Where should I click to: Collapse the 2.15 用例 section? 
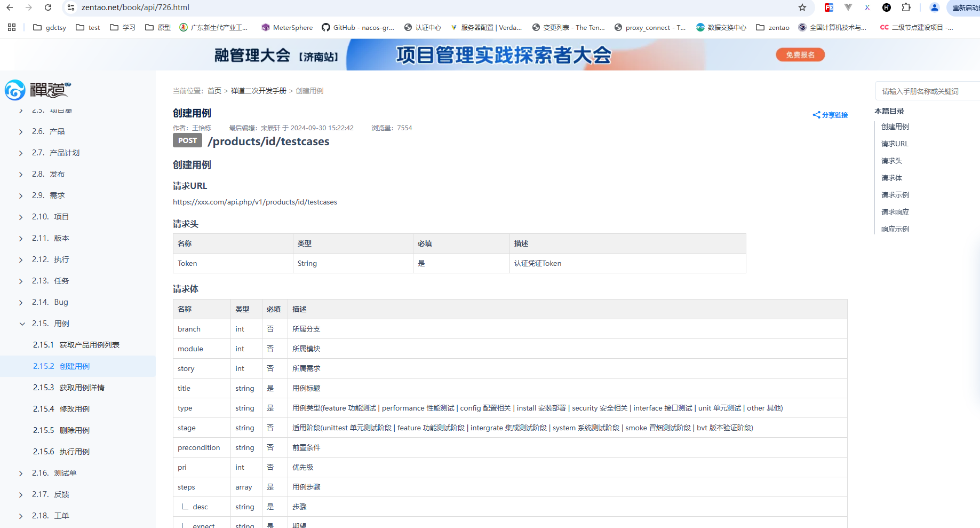coord(22,324)
